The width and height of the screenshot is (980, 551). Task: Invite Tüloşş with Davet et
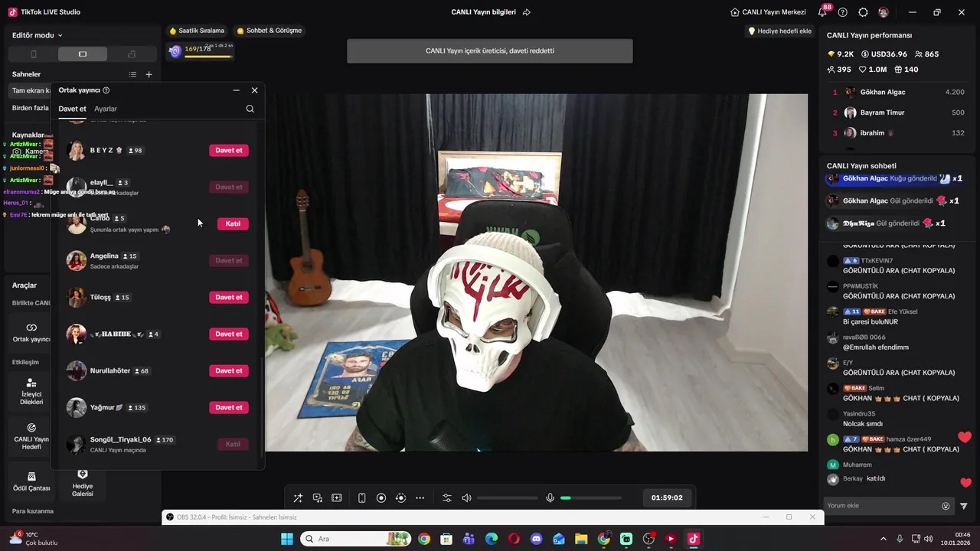click(229, 297)
